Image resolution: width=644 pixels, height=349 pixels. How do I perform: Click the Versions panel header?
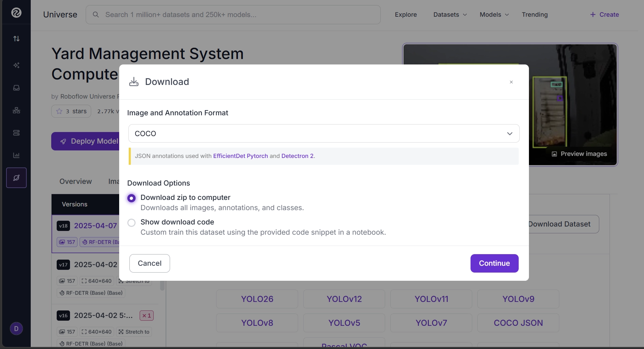tap(85, 204)
